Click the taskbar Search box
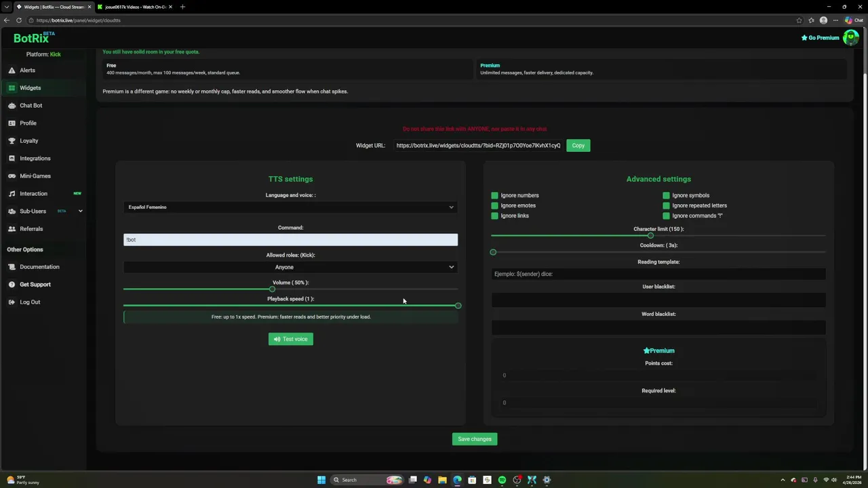The image size is (868, 488). coord(367,480)
